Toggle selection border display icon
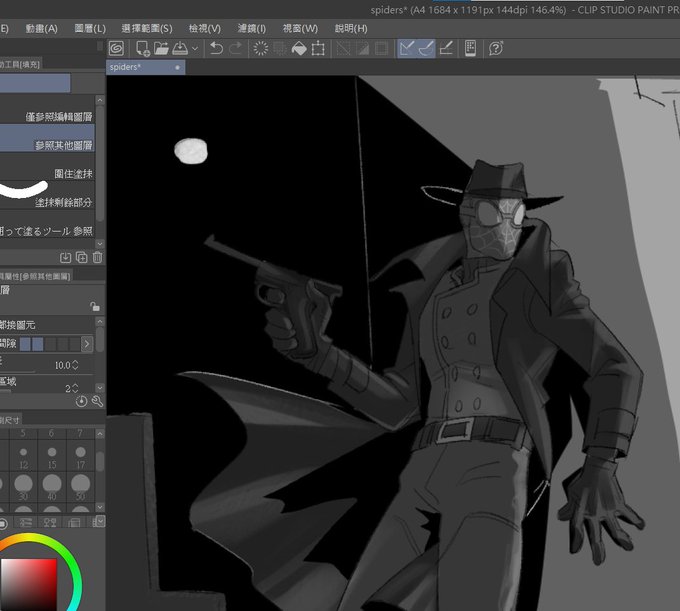The width and height of the screenshot is (680, 611). [x=381, y=48]
